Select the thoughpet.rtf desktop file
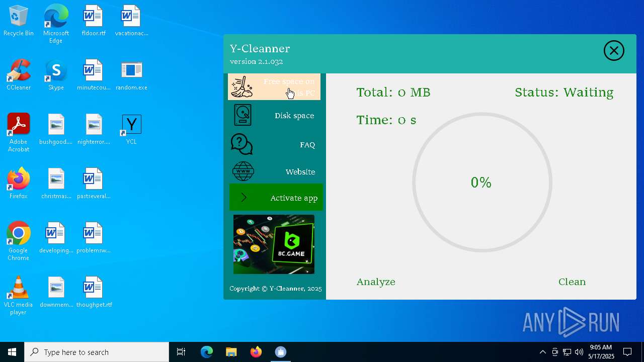This screenshot has height=362, width=644. click(94, 293)
